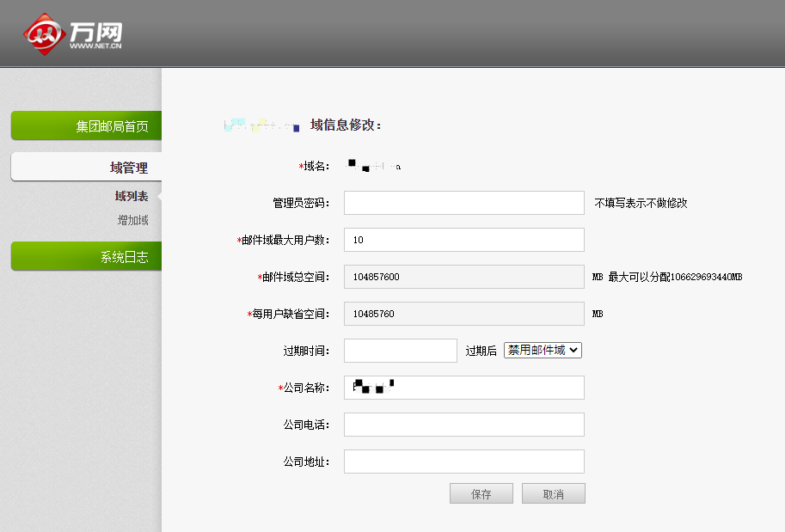Choose an option in the 禁用邮件域 selector
Viewport: 785px width, 532px height.
[x=543, y=350]
